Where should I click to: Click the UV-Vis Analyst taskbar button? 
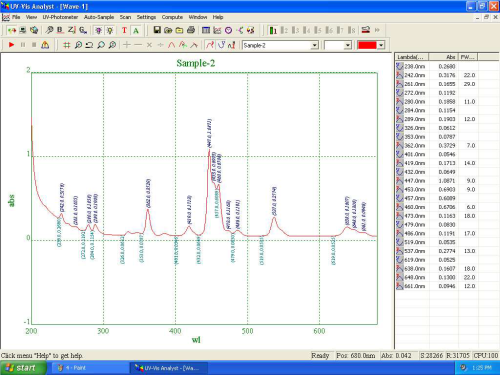tap(169, 368)
